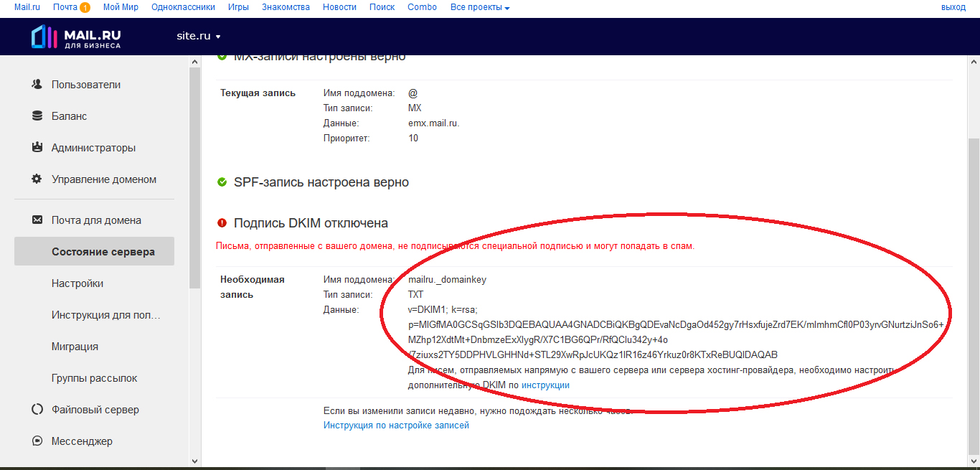980x470 pixels.
Task: Click the Мессенджер chat icon
Action: pos(37,441)
